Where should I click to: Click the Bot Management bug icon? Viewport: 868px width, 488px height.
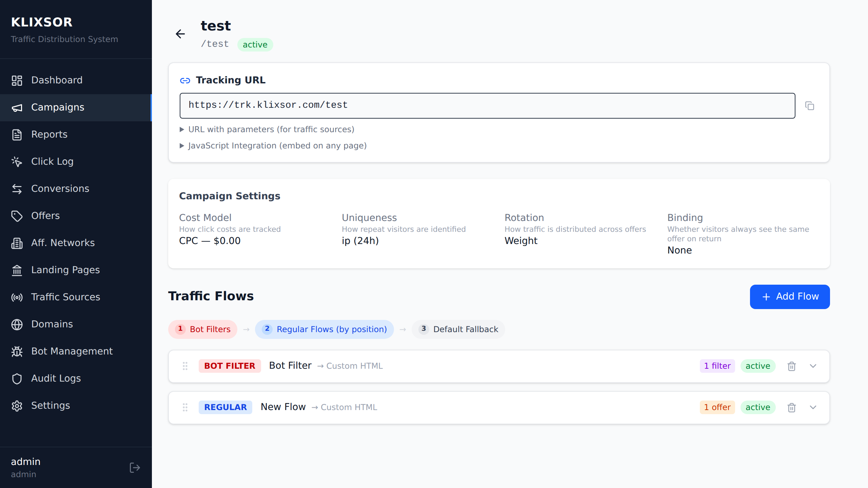coord(17,352)
